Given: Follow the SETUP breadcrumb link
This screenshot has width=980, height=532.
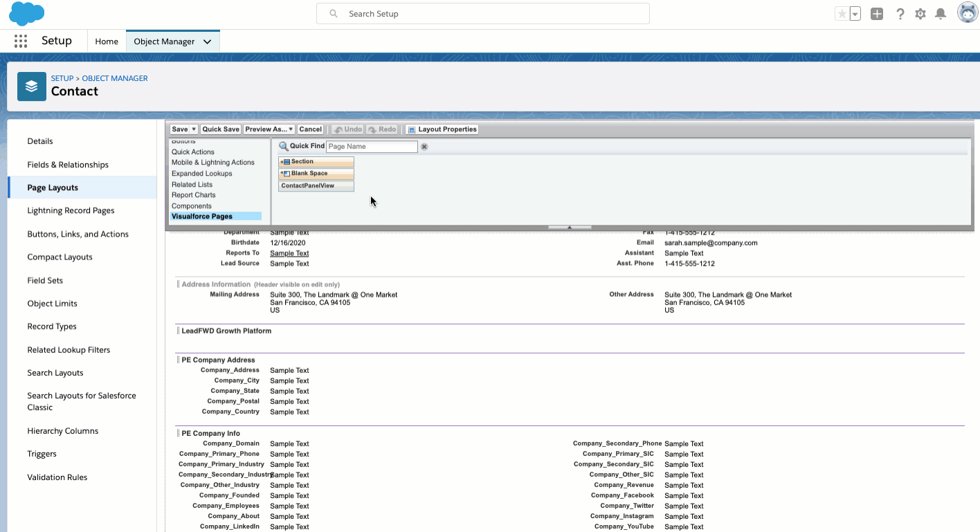Looking at the screenshot, I should coord(62,78).
